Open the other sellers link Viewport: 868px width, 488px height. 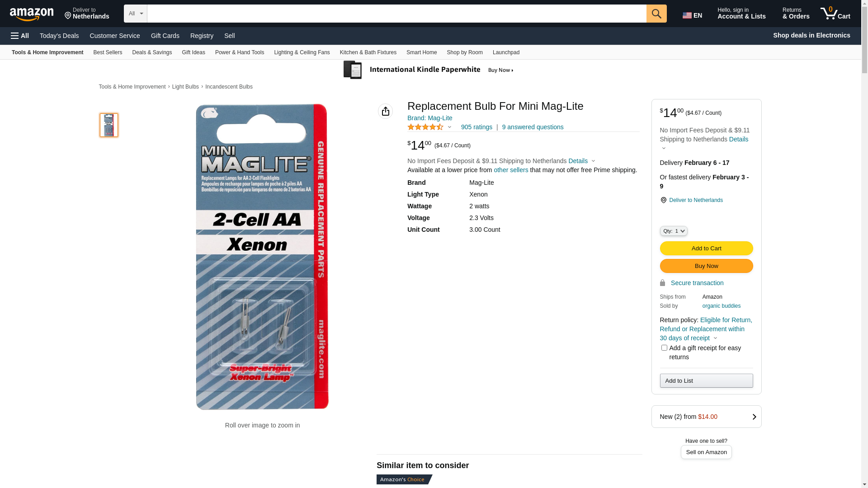[x=511, y=170]
